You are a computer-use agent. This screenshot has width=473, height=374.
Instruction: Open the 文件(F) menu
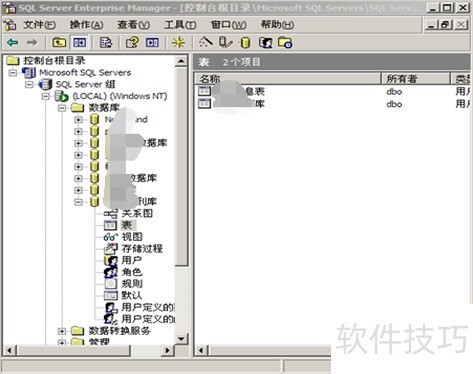tap(39, 24)
